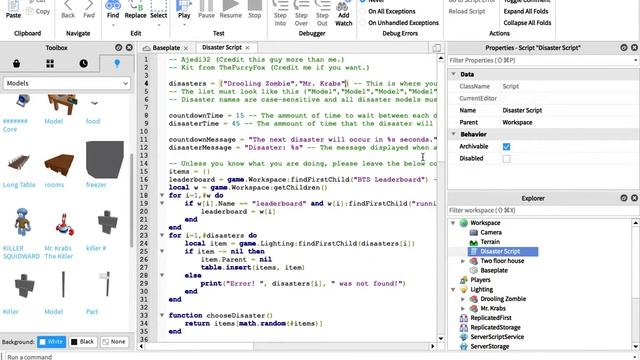640x360 pixels.
Task: Collapse the Workspace tree node
Action: 453,223
